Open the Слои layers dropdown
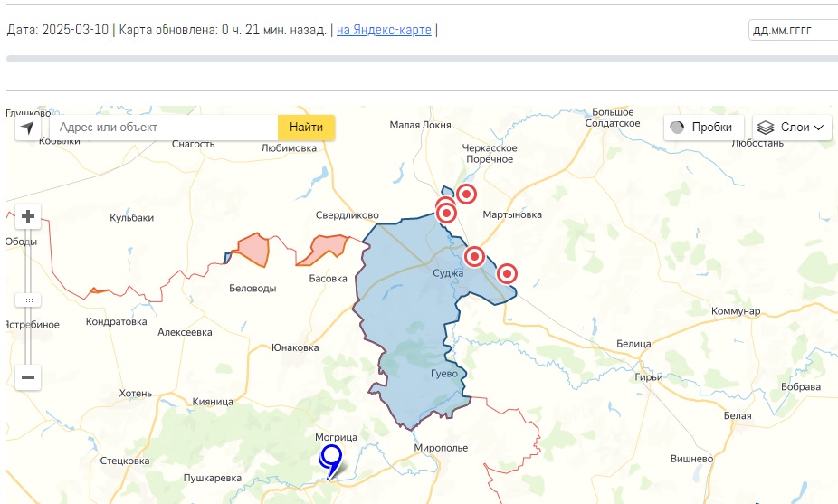Image resolution: width=838 pixels, height=504 pixels. (793, 128)
